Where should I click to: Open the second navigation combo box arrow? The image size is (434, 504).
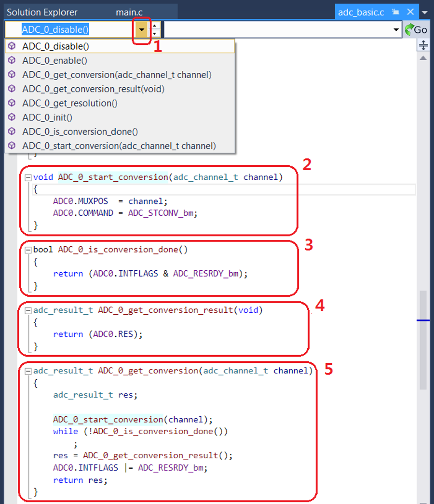pyautogui.click(x=396, y=29)
